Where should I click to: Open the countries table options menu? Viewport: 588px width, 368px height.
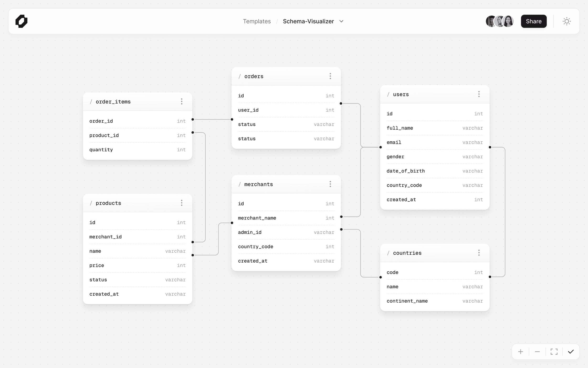(479, 253)
